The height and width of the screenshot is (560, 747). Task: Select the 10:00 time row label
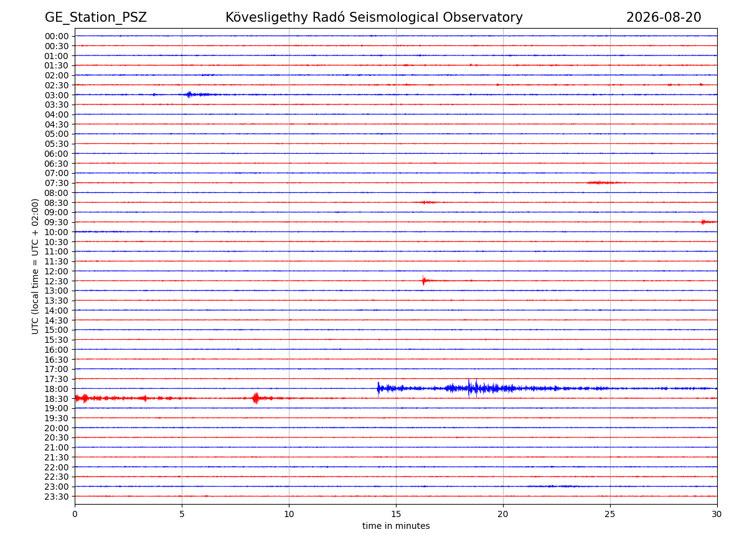coord(57,232)
